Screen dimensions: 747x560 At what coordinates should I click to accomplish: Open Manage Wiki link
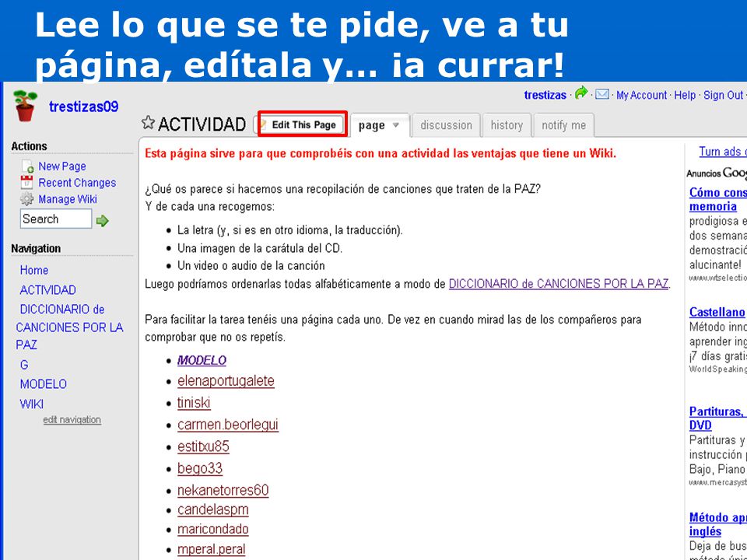[68, 199]
